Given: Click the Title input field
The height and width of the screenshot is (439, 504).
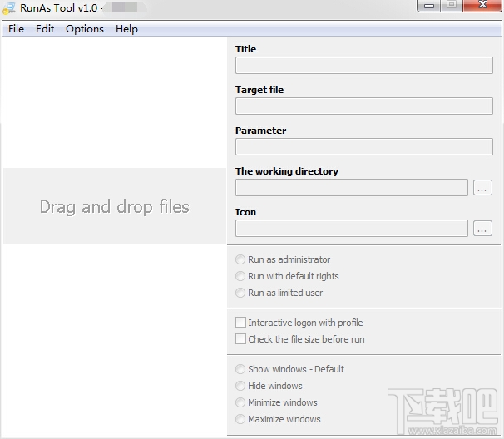Looking at the screenshot, I should click(x=363, y=65).
